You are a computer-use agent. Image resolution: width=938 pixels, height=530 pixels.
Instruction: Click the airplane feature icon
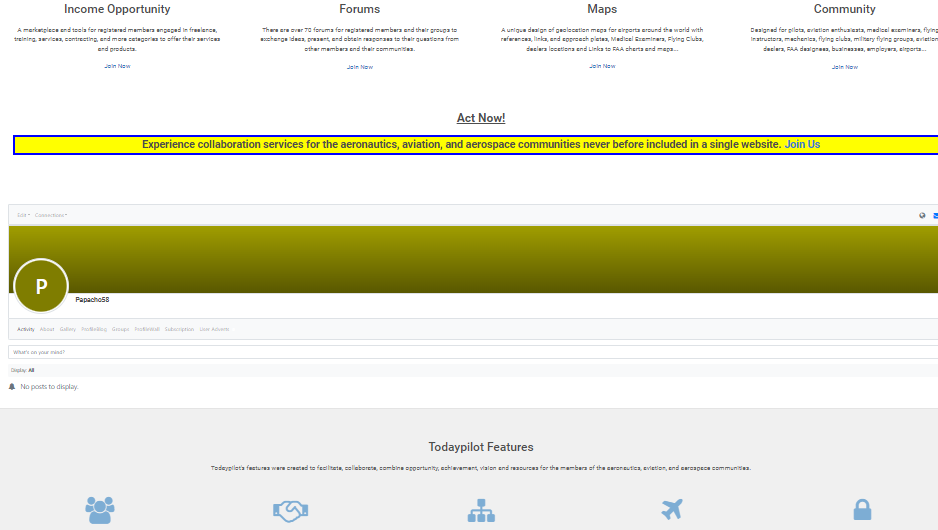672,510
